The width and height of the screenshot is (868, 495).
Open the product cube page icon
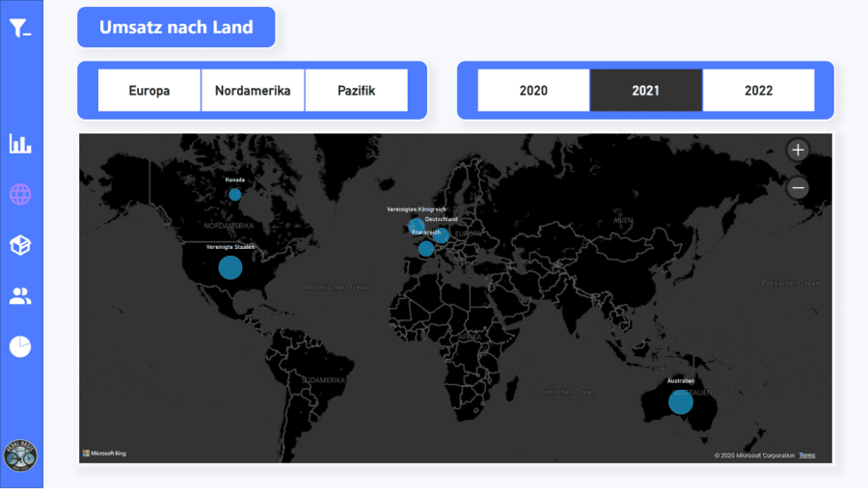[x=20, y=245]
